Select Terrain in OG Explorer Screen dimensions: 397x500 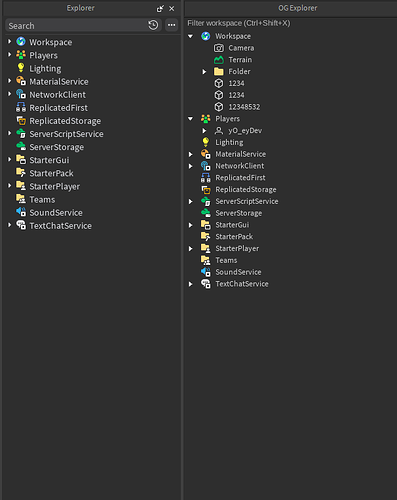pos(240,60)
